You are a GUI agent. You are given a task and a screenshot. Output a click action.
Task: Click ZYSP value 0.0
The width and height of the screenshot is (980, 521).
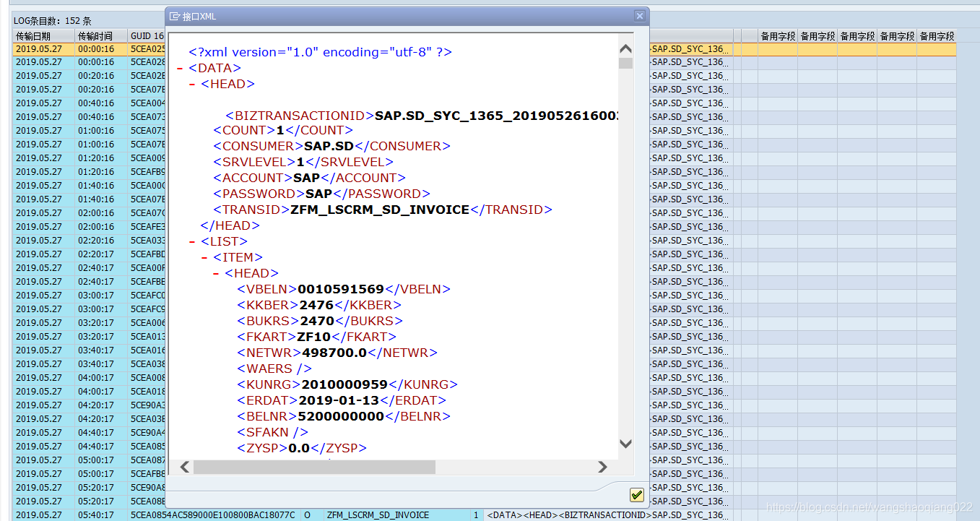click(x=299, y=448)
